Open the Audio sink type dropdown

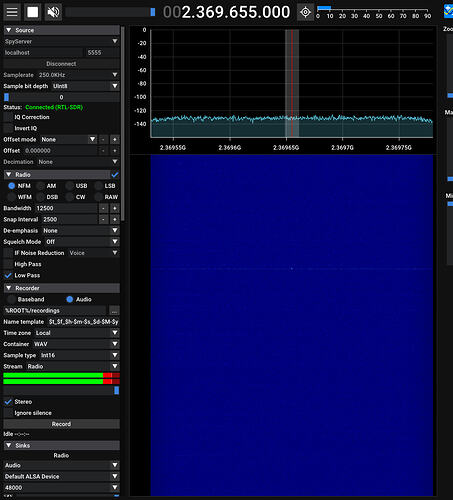tap(61, 465)
